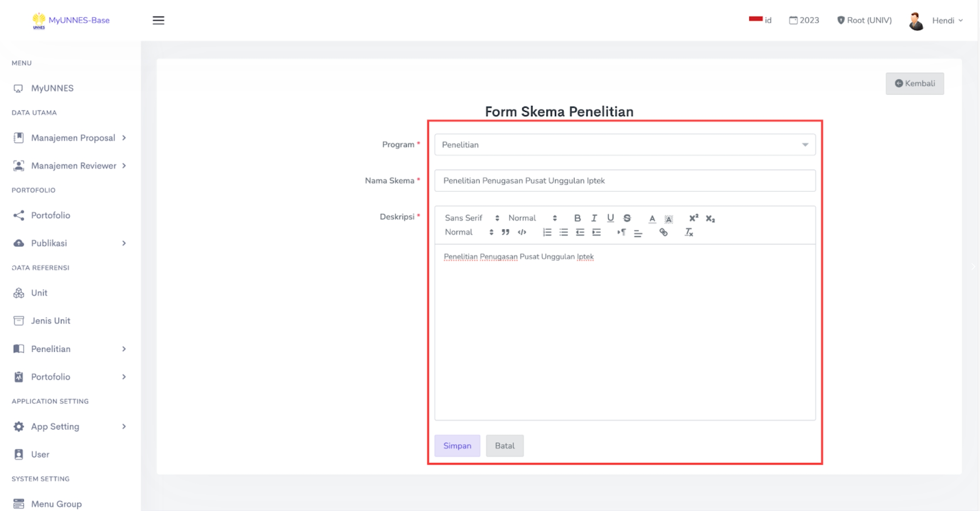Click the strikethrough icon
This screenshot has height=511, width=980.
coord(627,218)
